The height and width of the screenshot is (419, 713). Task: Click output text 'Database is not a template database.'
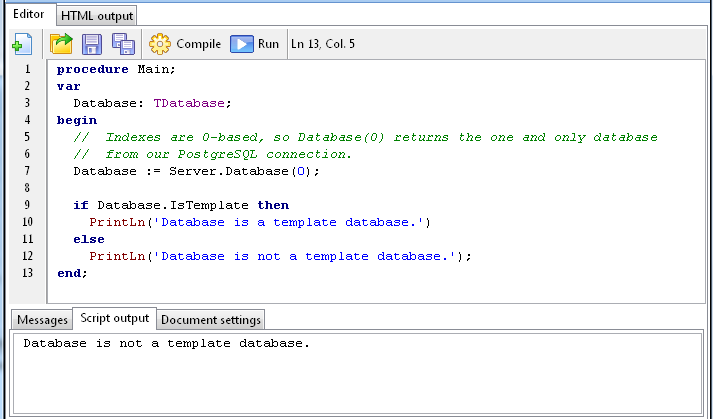(x=166, y=343)
